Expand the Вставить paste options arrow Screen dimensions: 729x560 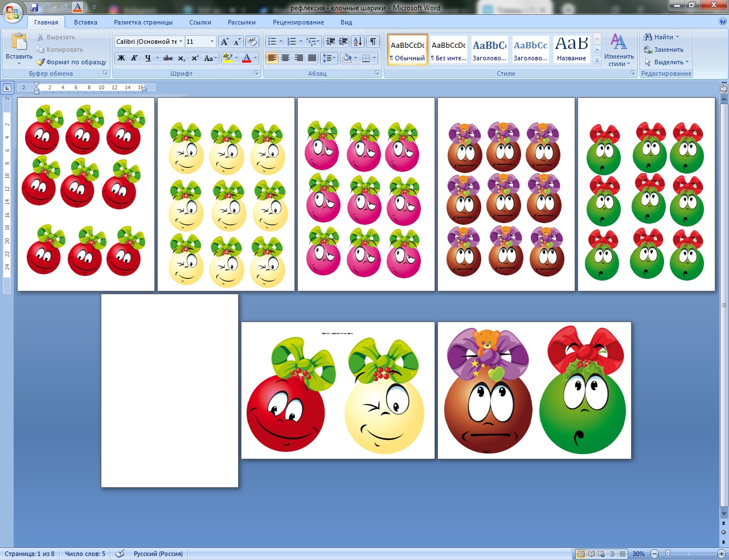pyautogui.click(x=19, y=64)
